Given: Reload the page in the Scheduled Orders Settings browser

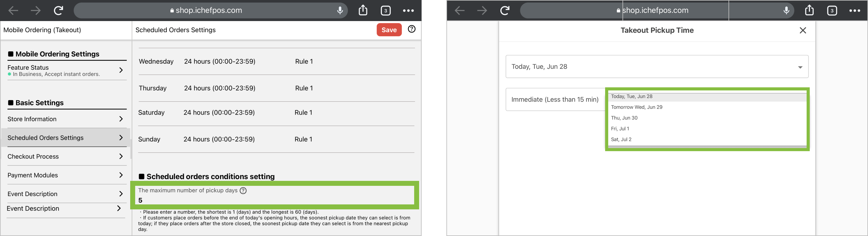Looking at the screenshot, I should pos(59,11).
